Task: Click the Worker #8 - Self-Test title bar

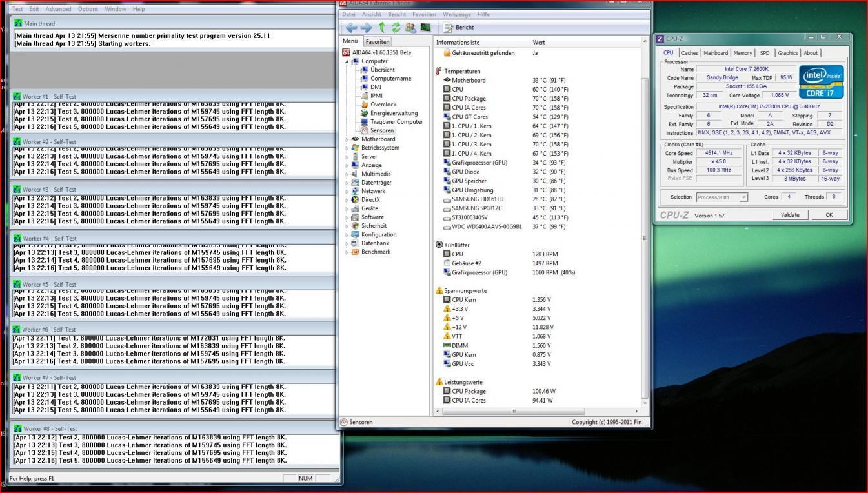Action: point(175,428)
